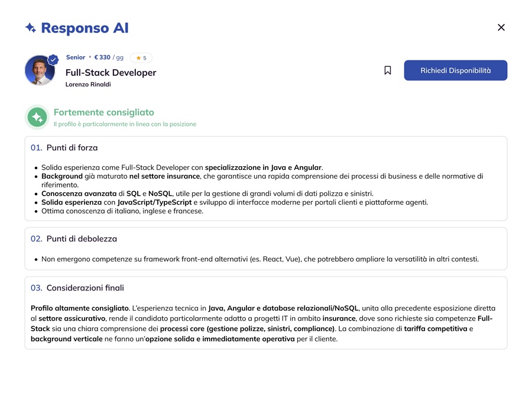Click the Full-Stack Developer title
This screenshot has width=532, height=394.
(111, 73)
